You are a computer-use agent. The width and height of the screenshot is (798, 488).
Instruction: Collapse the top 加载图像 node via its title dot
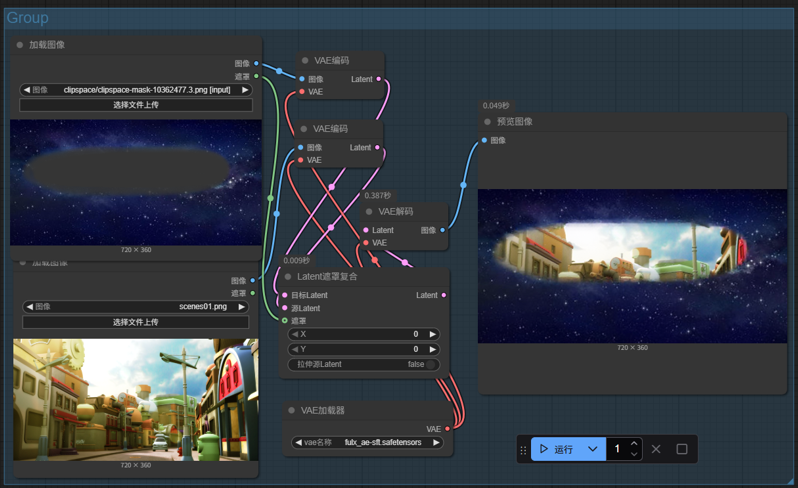coord(20,45)
